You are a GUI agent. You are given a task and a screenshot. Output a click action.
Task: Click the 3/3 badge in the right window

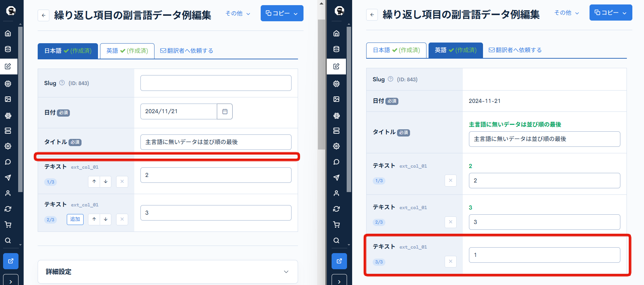[379, 262]
